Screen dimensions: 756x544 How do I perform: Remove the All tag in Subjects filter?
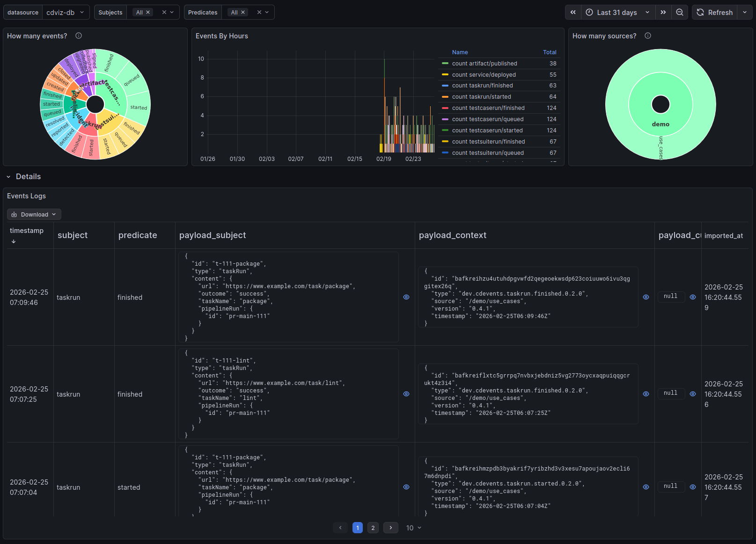148,13
